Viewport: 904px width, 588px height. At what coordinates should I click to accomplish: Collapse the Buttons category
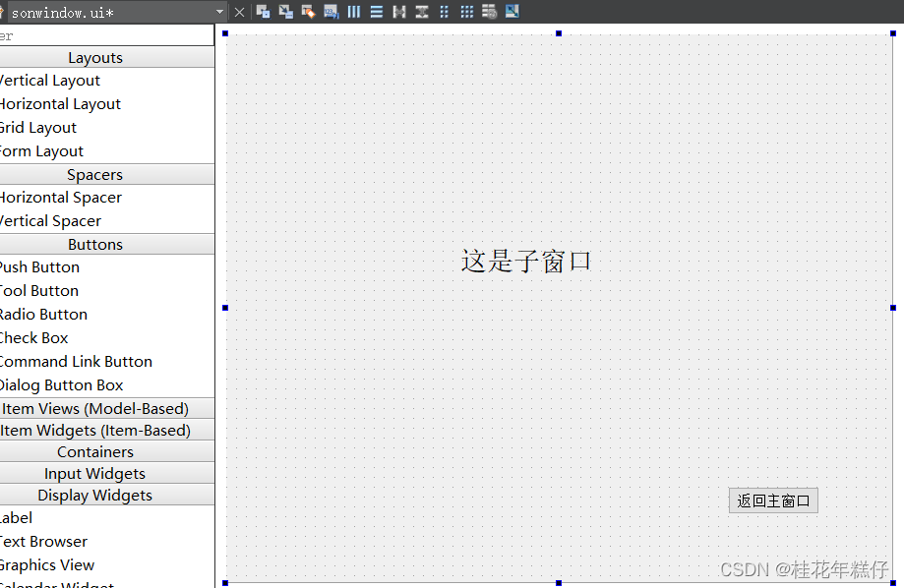click(x=106, y=245)
